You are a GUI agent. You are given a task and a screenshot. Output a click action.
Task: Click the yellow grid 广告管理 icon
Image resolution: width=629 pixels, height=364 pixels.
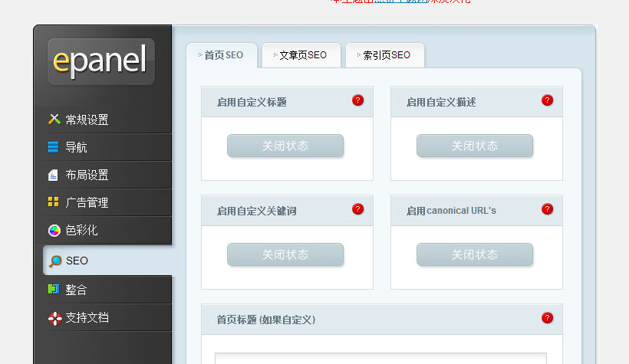tap(54, 202)
